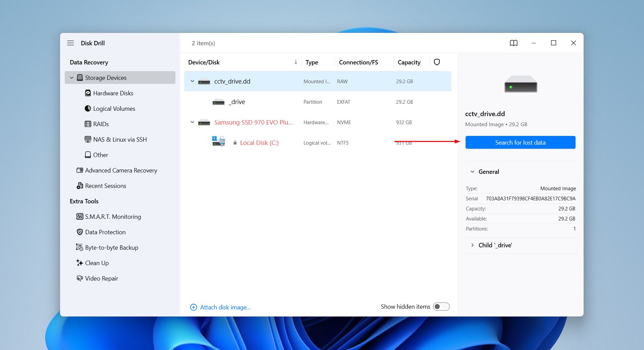Click the protection shield column header
The width and height of the screenshot is (644, 350).
click(x=437, y=62)
